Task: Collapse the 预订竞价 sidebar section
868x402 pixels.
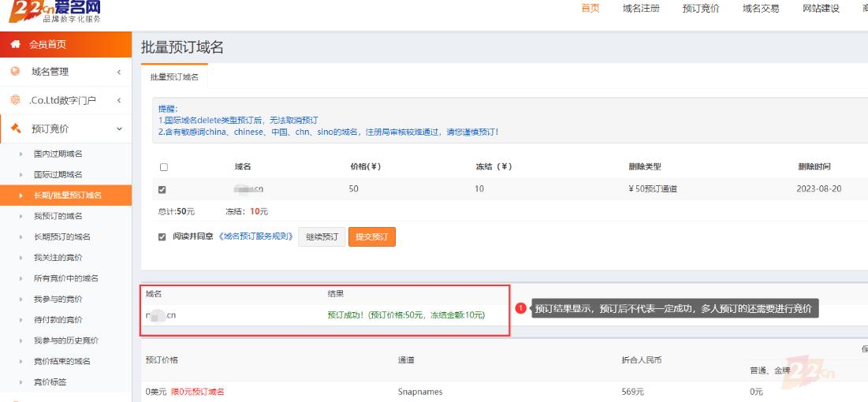Action: click(119, 128)
